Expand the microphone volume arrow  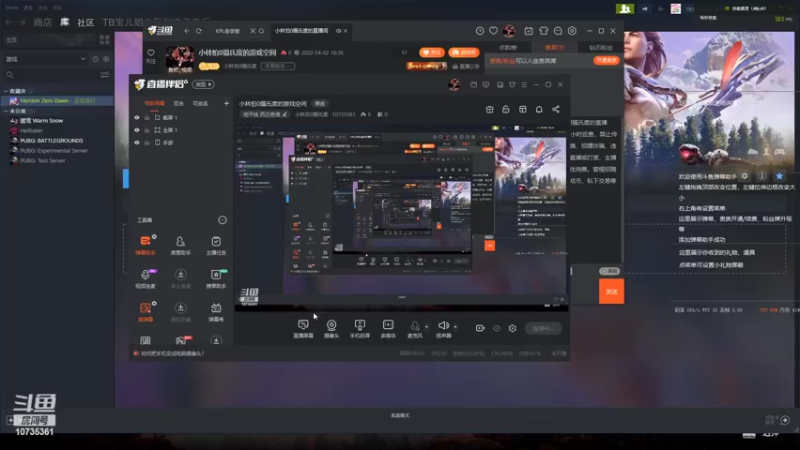[427, 327]
